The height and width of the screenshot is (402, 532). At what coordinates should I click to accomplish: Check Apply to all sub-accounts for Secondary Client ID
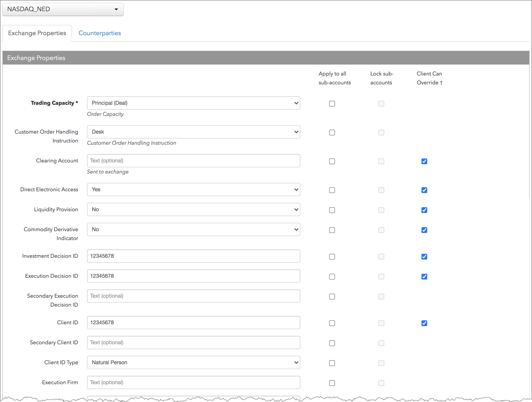point(332,343)
